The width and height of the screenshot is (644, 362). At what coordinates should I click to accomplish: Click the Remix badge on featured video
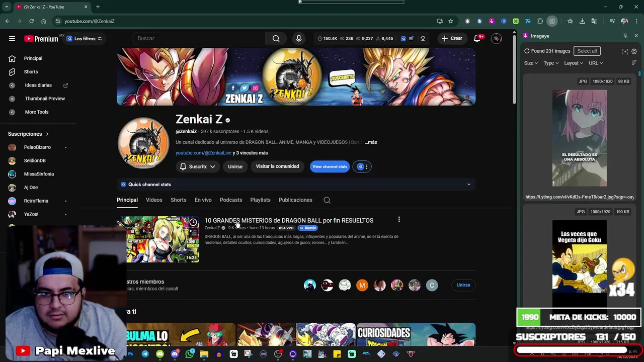tap(308, 228)
